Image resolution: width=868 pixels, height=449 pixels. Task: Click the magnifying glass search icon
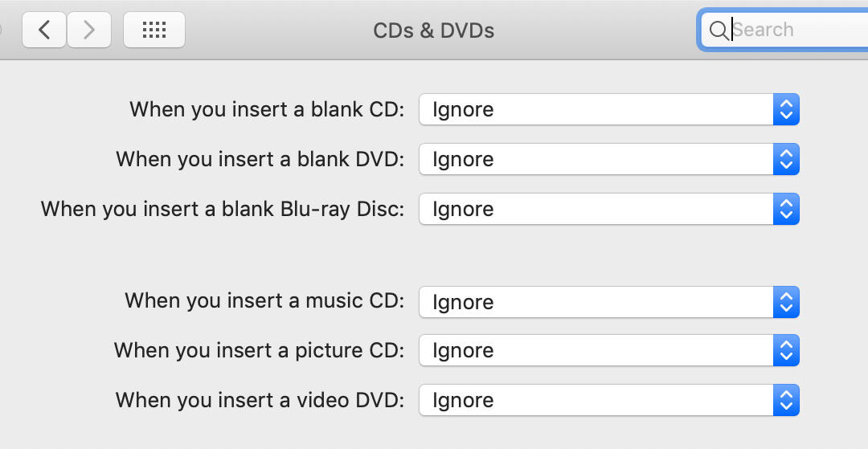[718, 31]
